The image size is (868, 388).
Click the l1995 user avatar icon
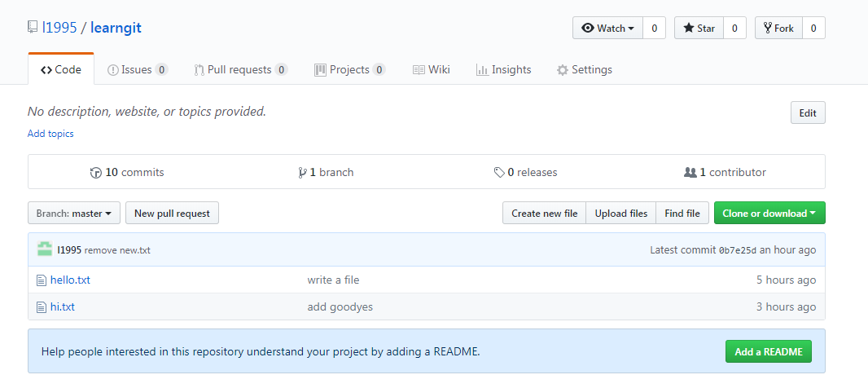[x=45, y=249]
